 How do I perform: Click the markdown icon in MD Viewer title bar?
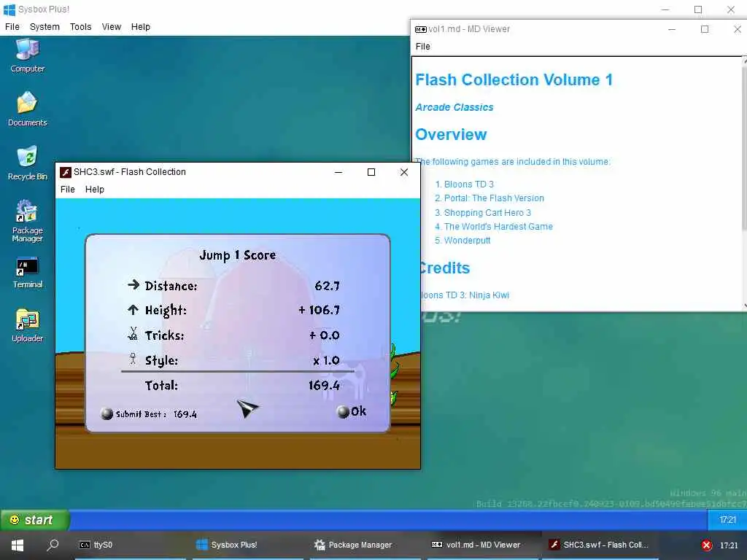tap(421, 29)
